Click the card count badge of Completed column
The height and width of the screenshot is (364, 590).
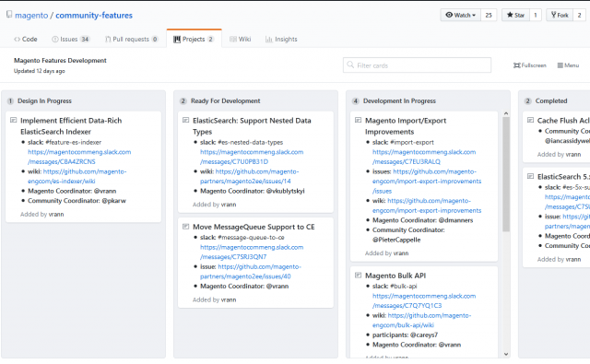(527, 100)
